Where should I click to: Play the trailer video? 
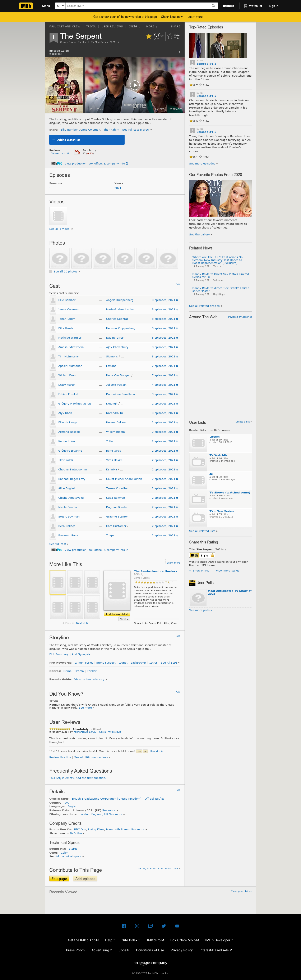[135, 85]
